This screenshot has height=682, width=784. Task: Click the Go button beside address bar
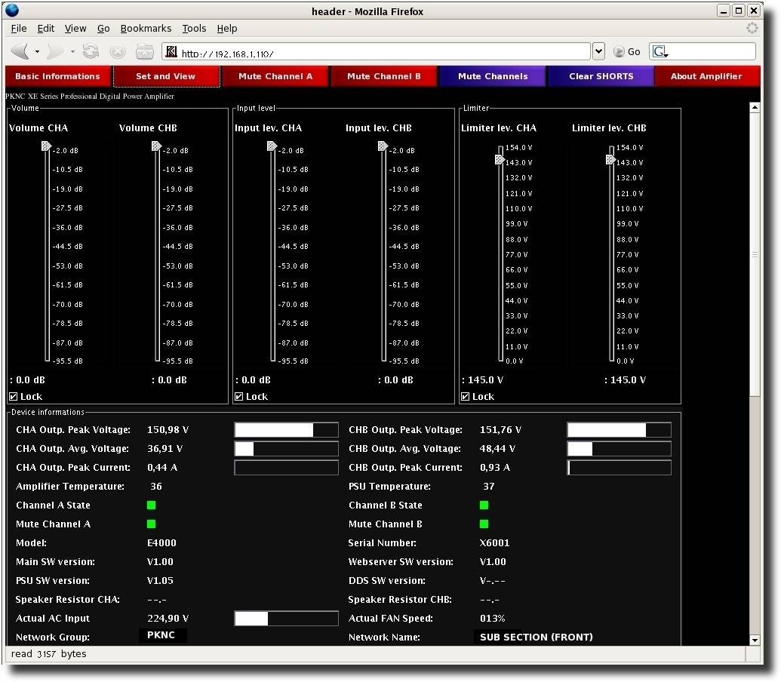(626, 51)
